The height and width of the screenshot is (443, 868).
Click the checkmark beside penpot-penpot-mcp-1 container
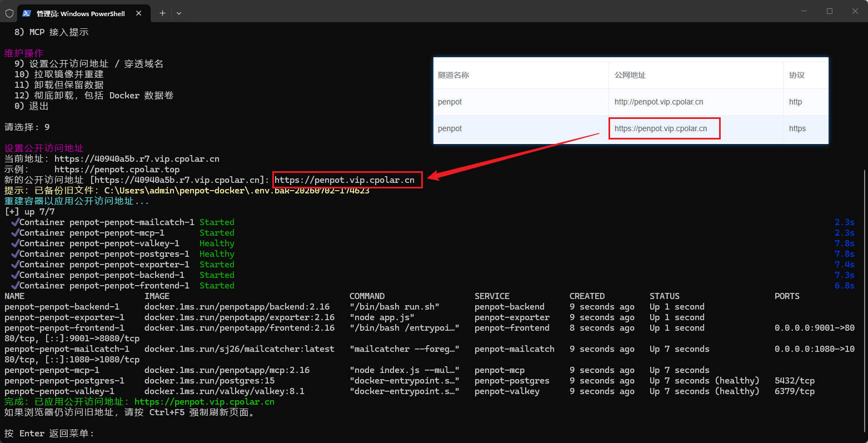[15, 233]
